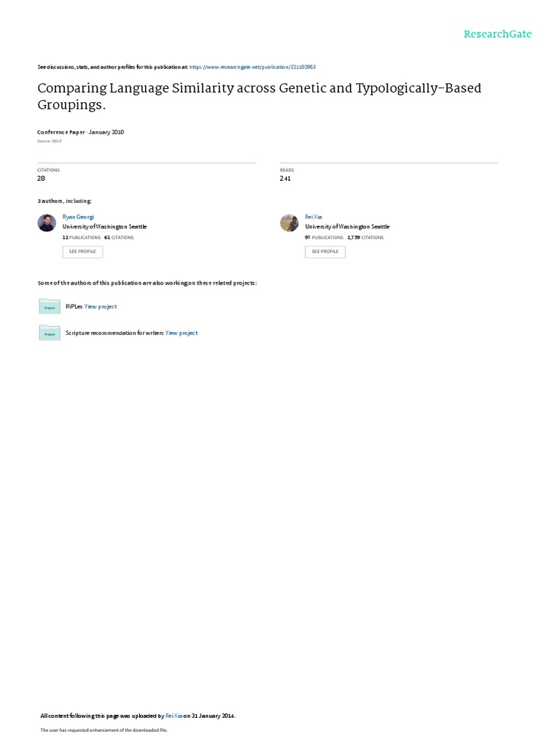The height and width of the screenshot is (747, 560).
Task: Select Ryan Georgi's 12 publications stat
Action: click(x=82, y=237)
